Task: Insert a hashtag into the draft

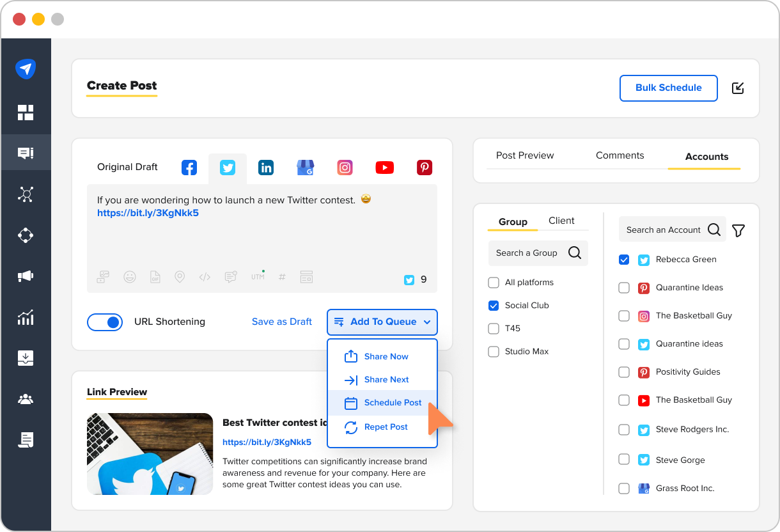Action: pyautogui.click(x=282, y=276)
